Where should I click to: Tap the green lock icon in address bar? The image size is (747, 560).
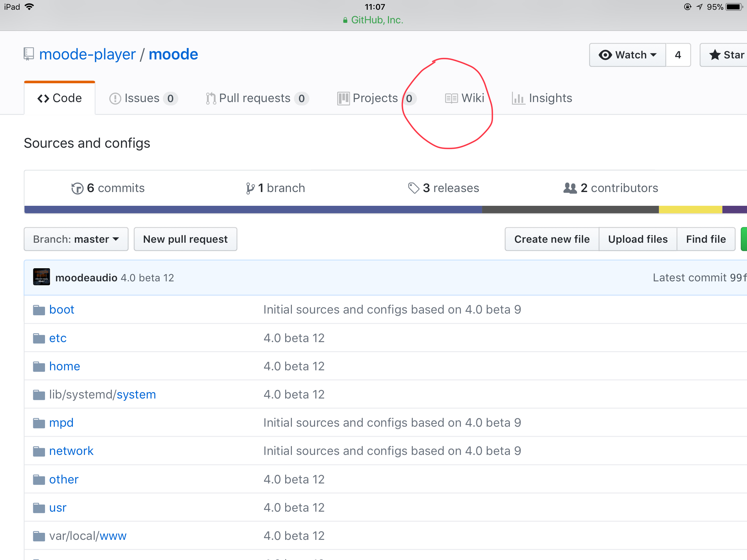point(345,20)
